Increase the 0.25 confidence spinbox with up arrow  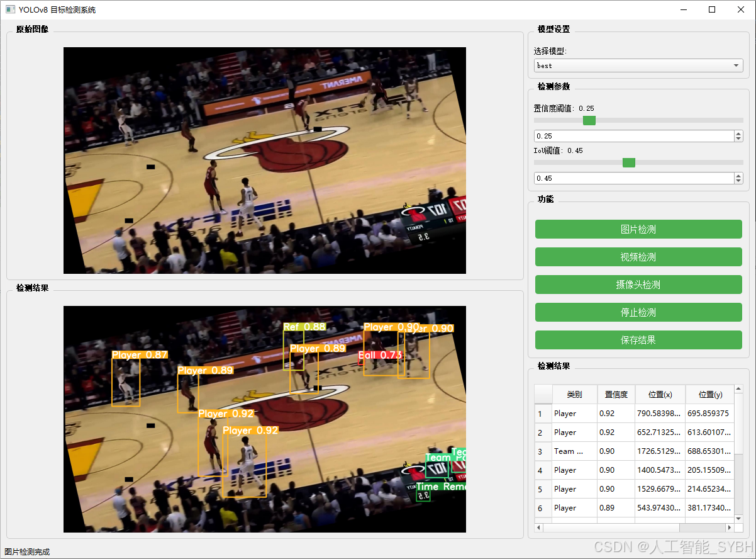click(739, 133)
